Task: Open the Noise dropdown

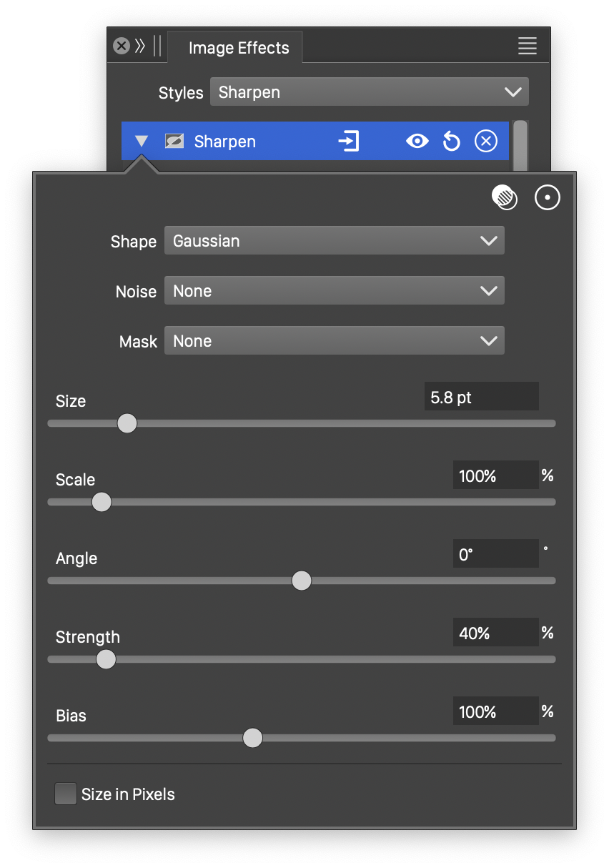Action: click(334, 291)
